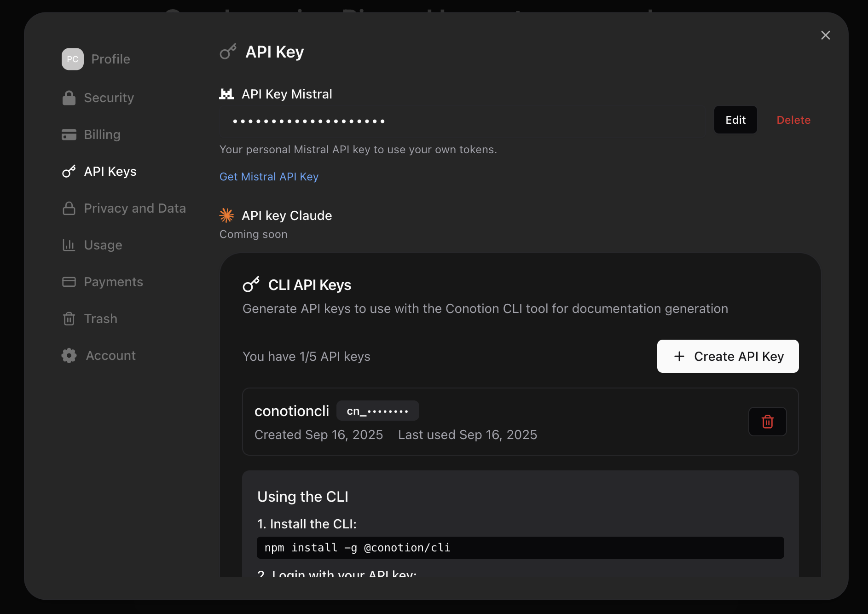868x614 pixels.
Task: Close the settings dialog
Action: 825,35
